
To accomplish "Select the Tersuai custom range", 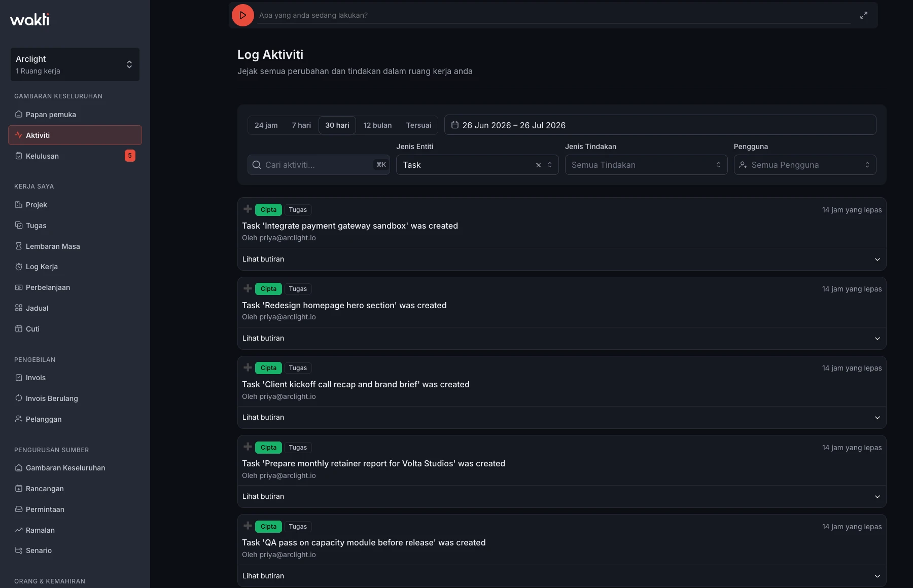I will 418,125.
